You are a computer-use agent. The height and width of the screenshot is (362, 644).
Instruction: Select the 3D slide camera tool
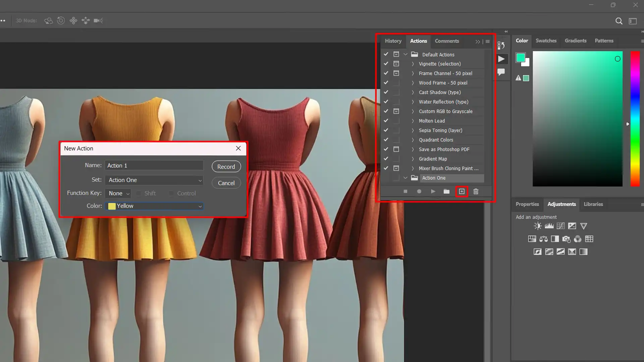[86, 21]
